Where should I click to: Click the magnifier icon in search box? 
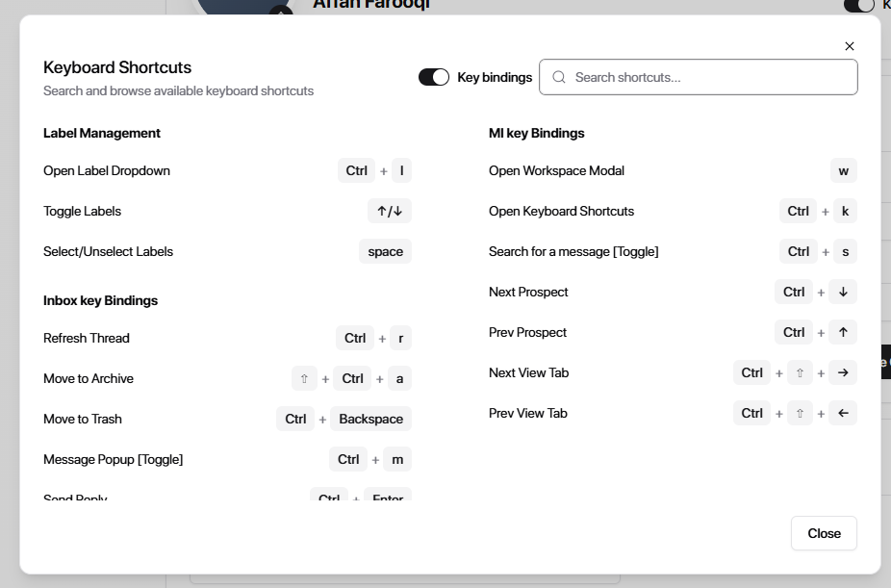(x=559, y=77)
